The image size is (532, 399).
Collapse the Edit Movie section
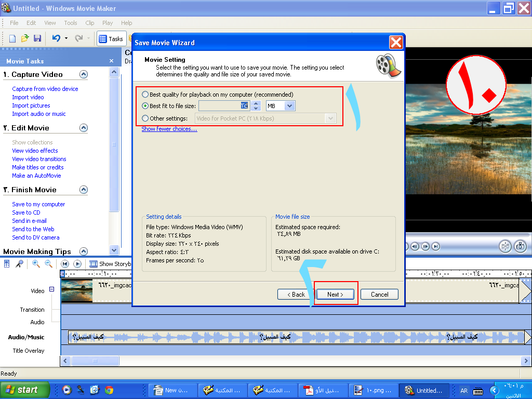click(84, 128)
